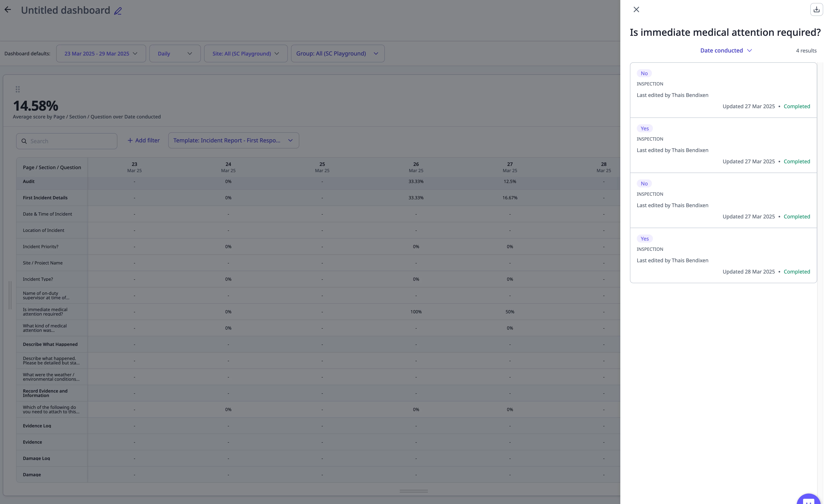Select the Site / Project Name row
The width and height of the screenshot is (826, 504).
coord(43,263)
